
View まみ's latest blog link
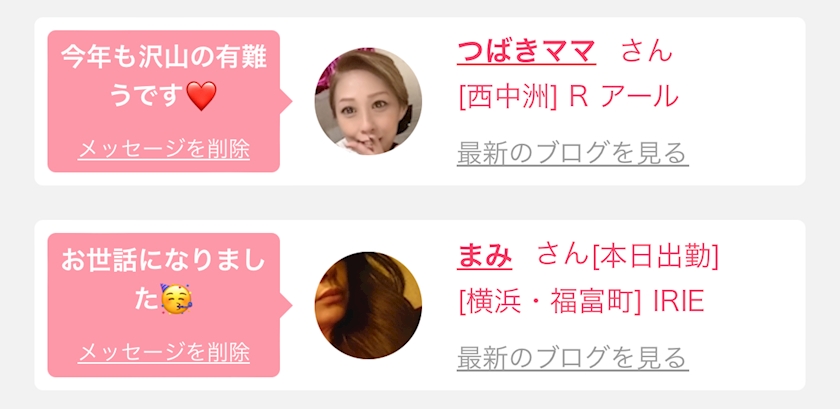573,358
